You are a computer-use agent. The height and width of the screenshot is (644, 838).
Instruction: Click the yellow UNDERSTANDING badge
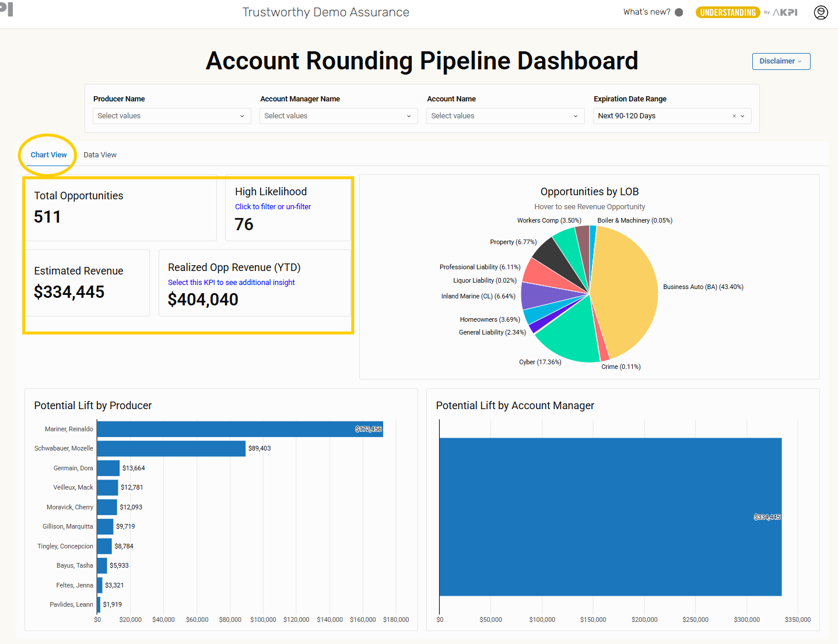coord(727,12)
